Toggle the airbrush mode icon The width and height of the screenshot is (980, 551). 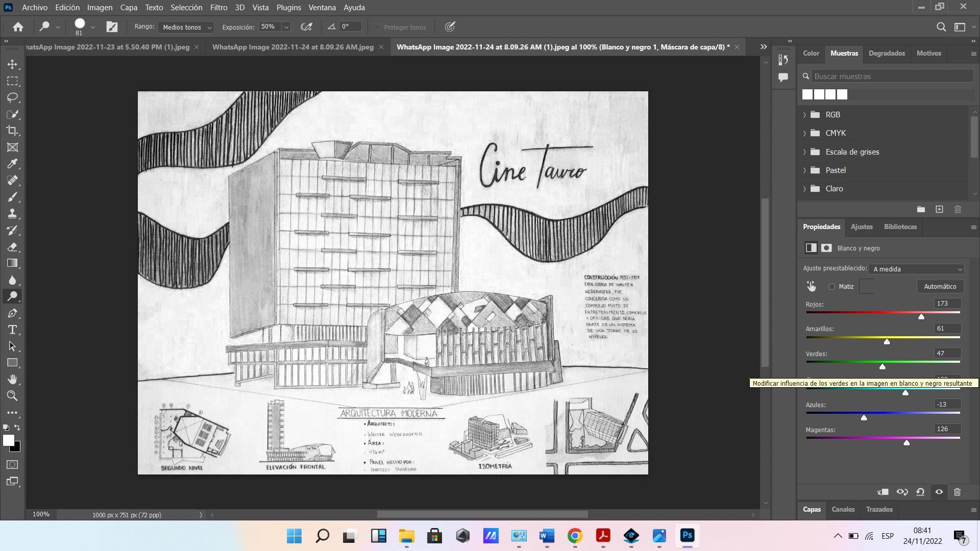coord(306,27)
